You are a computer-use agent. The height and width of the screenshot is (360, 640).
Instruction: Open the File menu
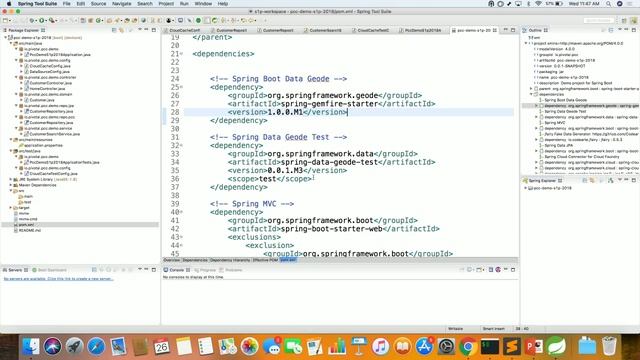pos(67,4)
